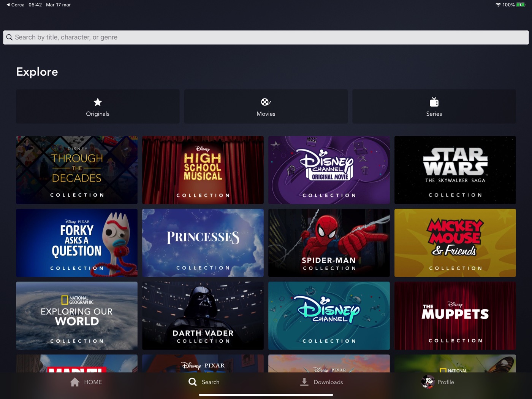532x399 pixels.
Task: Tap the Mickey Mouse profile avatar
Action: coord(427,382)
